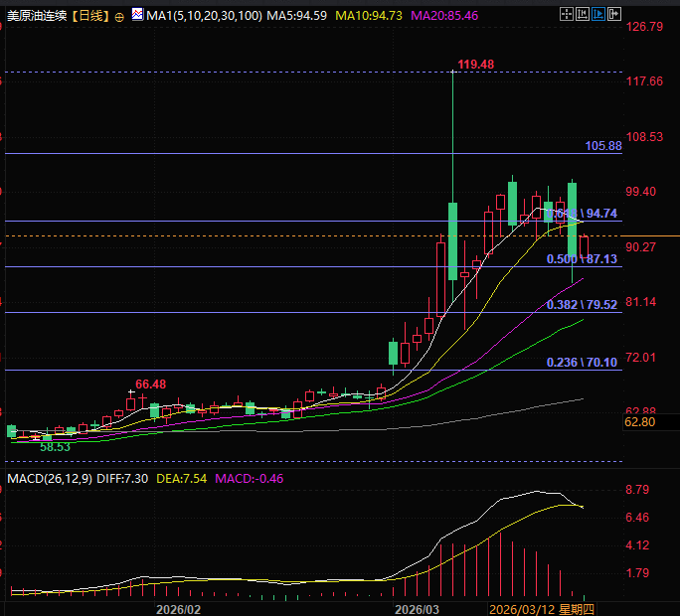Click the MA20:85.46 magenta legend value

coord(444,16)
